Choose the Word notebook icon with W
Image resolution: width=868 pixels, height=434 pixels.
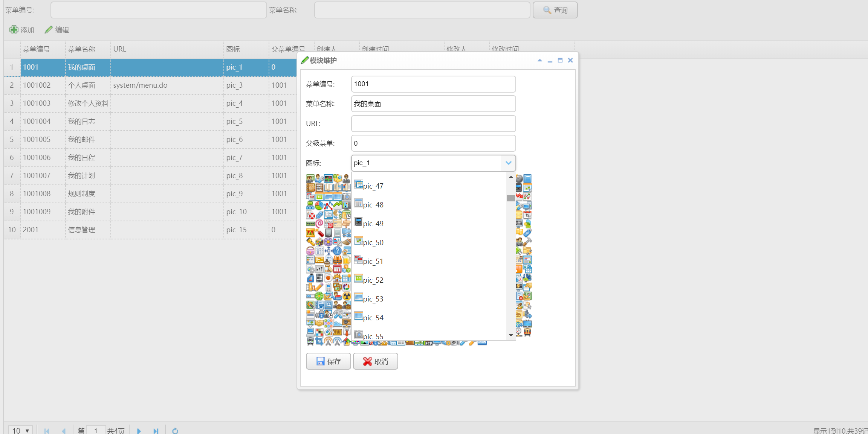[320, 305]
